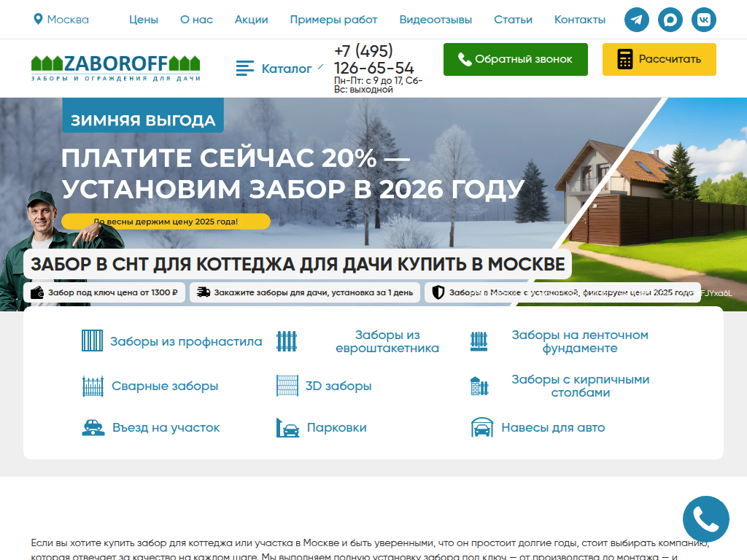Click the yellow Рассчитать button
The width and height of the screenshot is (747, 560).
click(659, 60)
